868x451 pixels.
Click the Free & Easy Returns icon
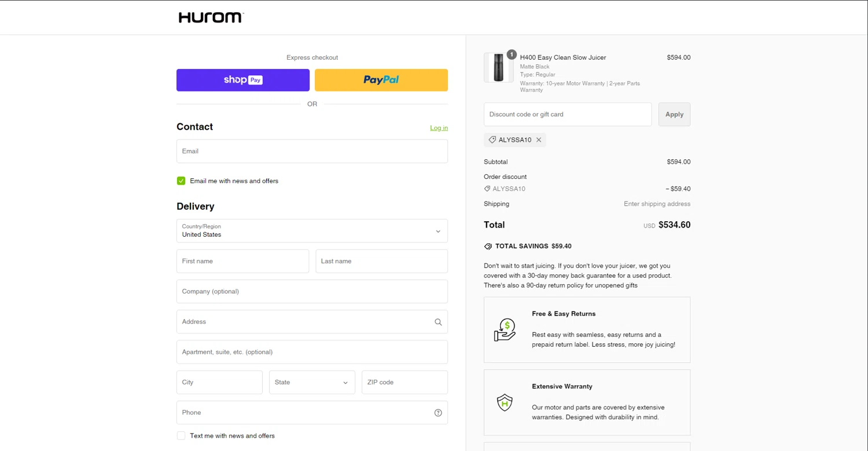[x=505, y=330]
